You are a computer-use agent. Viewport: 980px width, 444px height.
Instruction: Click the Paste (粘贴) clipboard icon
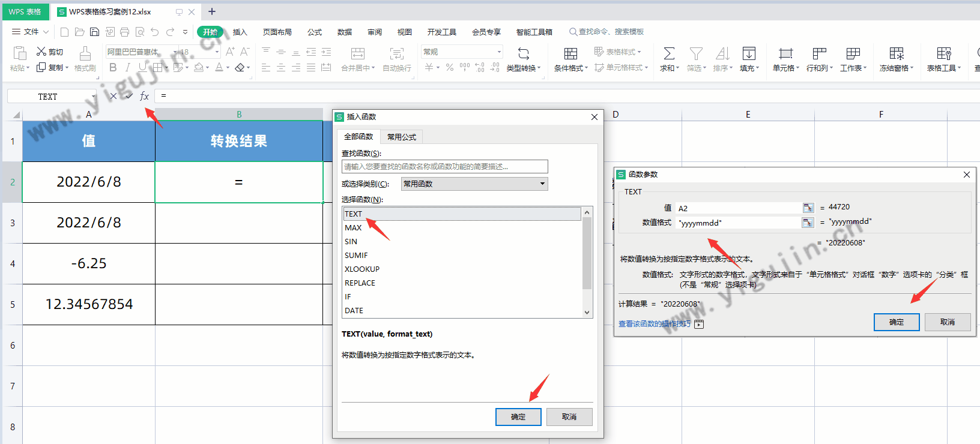tap(20, 53)
